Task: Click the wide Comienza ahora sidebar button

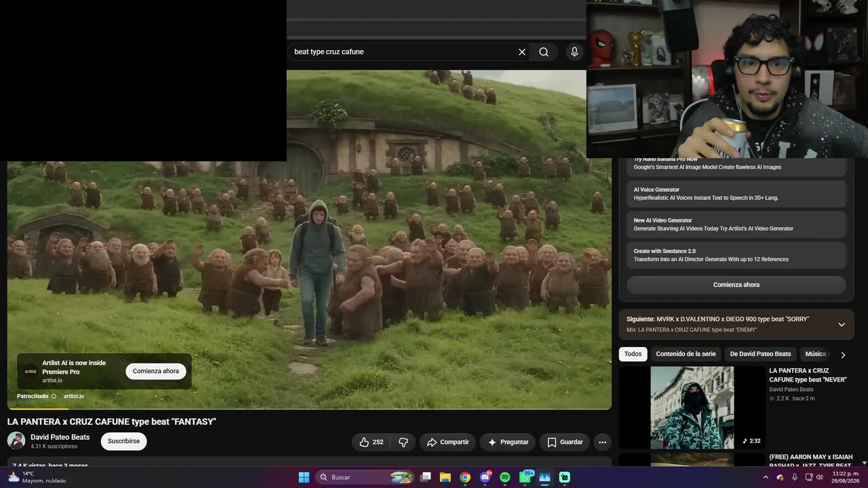Action: click(x=736, y=285)
